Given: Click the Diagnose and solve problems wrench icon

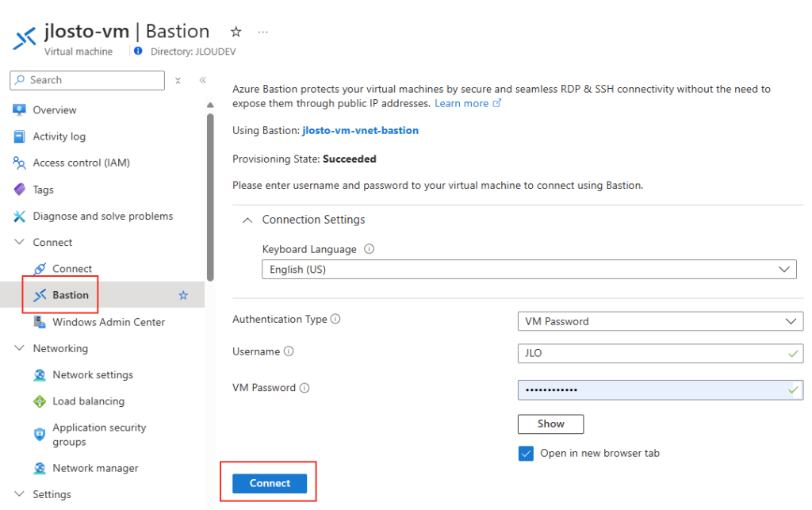Looking at the screenshot, I should (19, 216).
